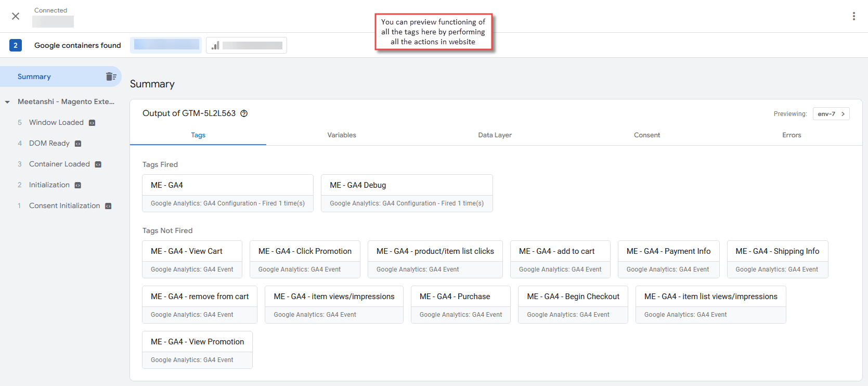
Task: Open the ME - GA4 - Click Promotion tag
Action: 305,259
